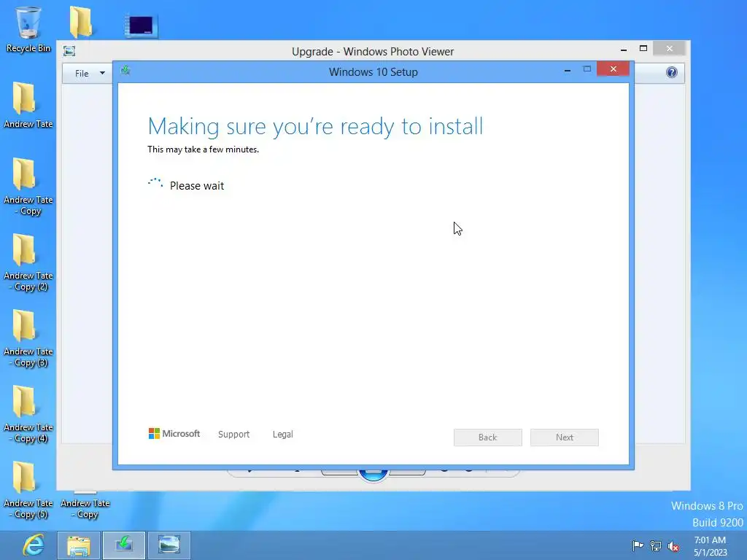Click the taskbar clock showing 7:01 AM
The height and width of the screenshot is (560, 747).
tap(711, 545)
